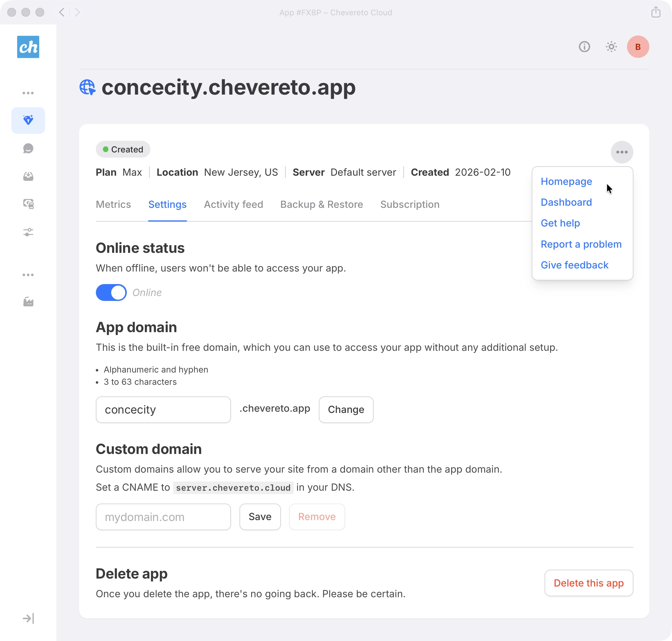Click the Chevereto logo in the sidebar
672x641 pixels.
pos(28,47)
